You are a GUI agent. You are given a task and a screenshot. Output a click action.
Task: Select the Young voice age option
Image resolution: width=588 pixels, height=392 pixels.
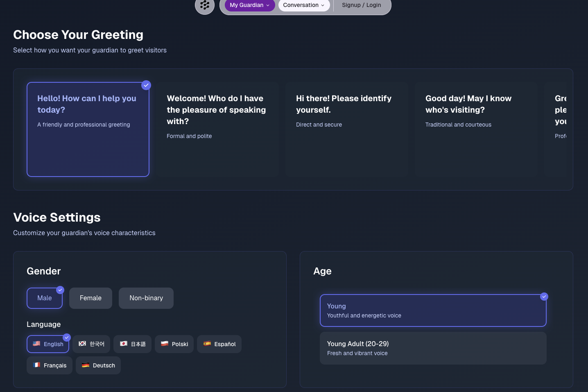click(x=433, y=310)
